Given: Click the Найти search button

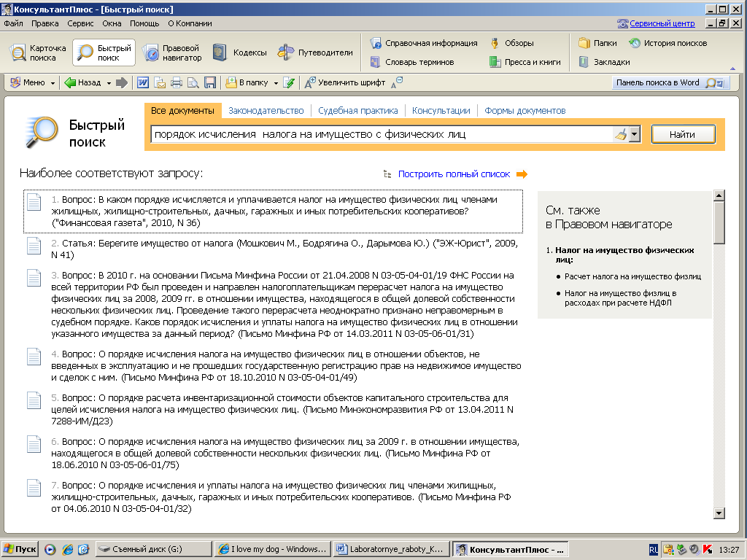Looking at the screenshot, I should (683, 134).
